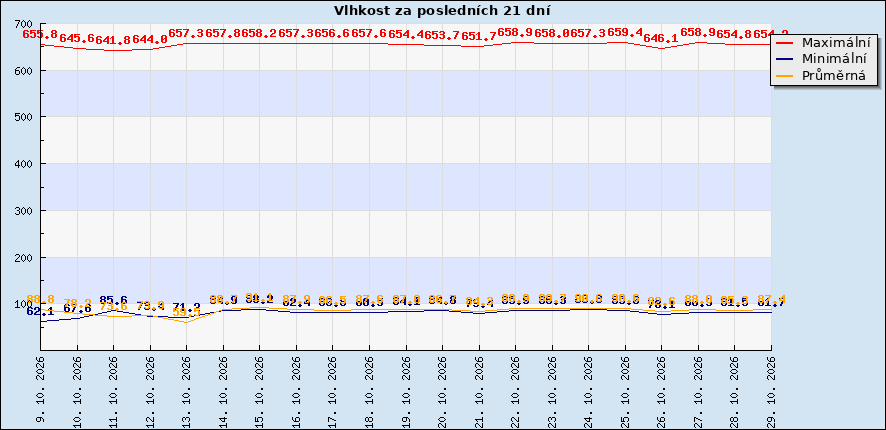Click the maximum value label 654.8
The image size is (886, 430).
[x=735, y=34]
